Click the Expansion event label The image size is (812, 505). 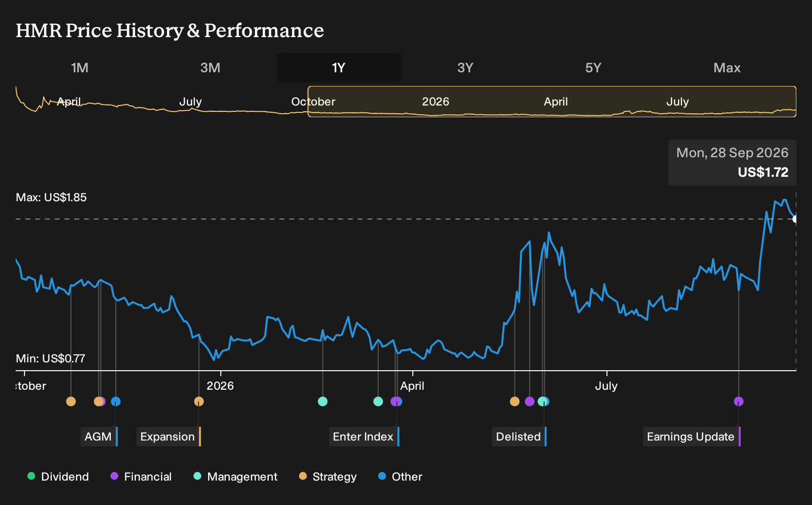(169, 437)
